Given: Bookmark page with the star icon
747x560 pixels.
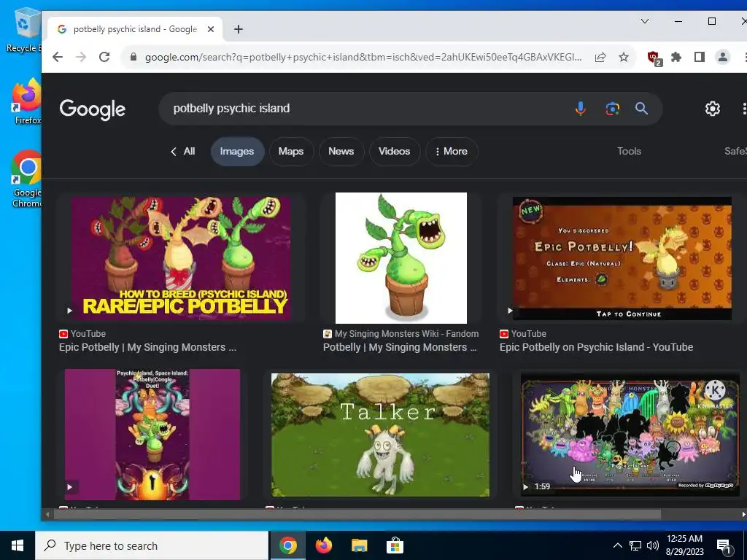Looking at the screenshot, I should click(624, 57).
